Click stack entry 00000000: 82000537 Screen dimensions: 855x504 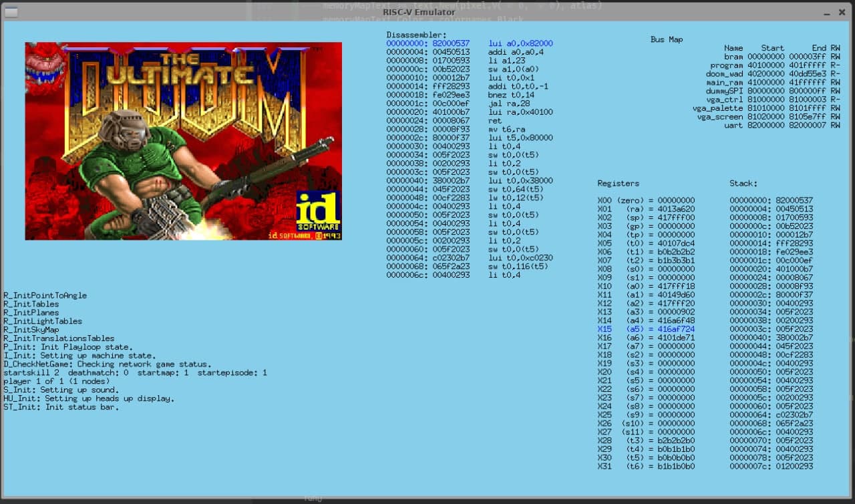pos(772,200)
